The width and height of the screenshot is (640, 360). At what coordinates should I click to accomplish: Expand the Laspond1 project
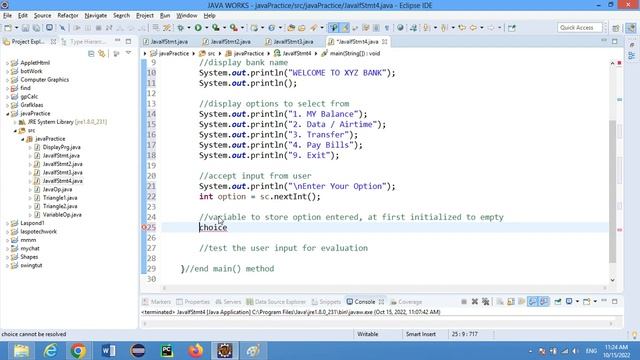(7, 223)
